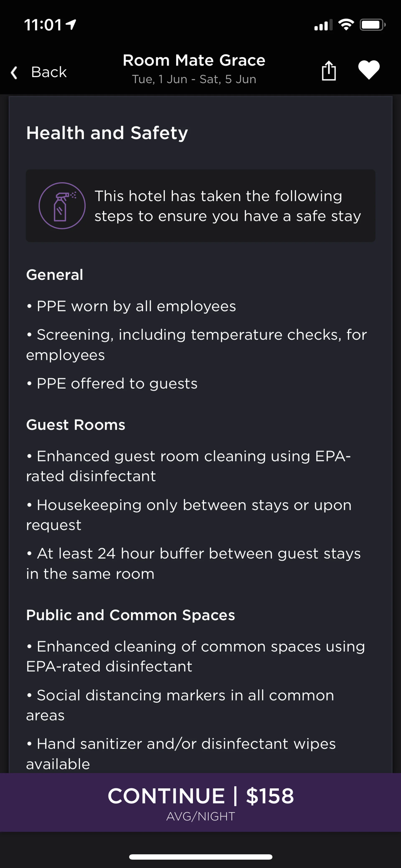The width and height of the screenshot is (401, 868).
Task: Tap the General section heading
Action: pos(55,275)
